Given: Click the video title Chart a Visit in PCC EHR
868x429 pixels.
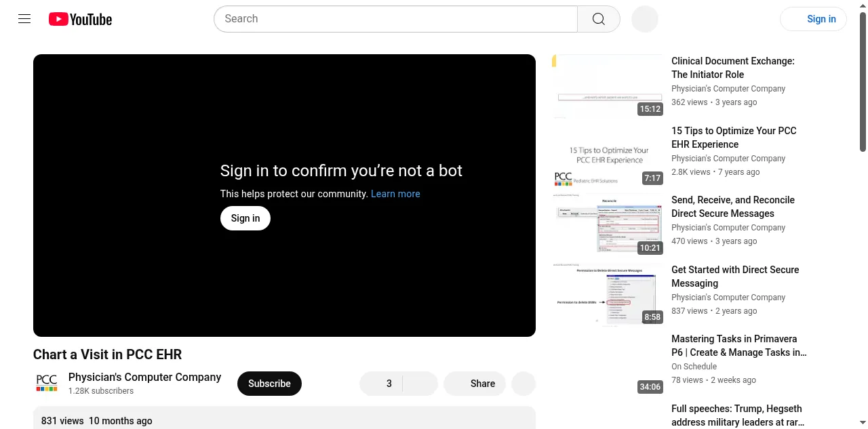Looking at the screenshot, I should point(108,354).
